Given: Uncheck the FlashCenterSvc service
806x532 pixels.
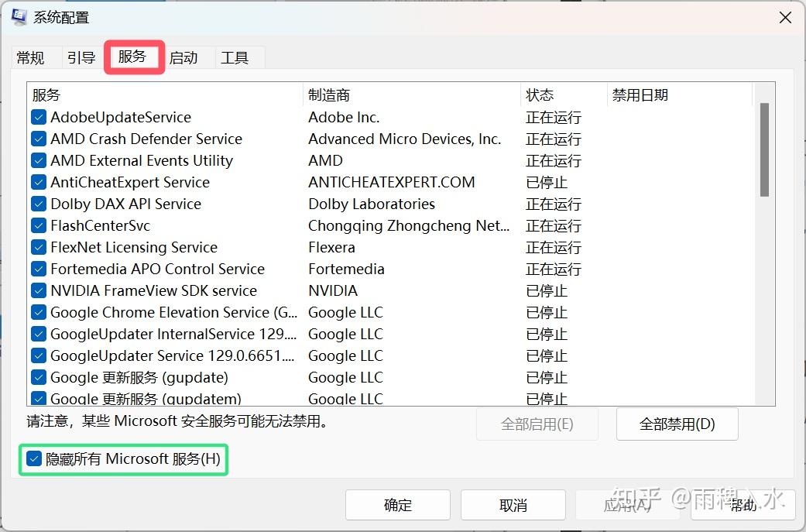Looking at the screenshot, I should tap(39, 225).
